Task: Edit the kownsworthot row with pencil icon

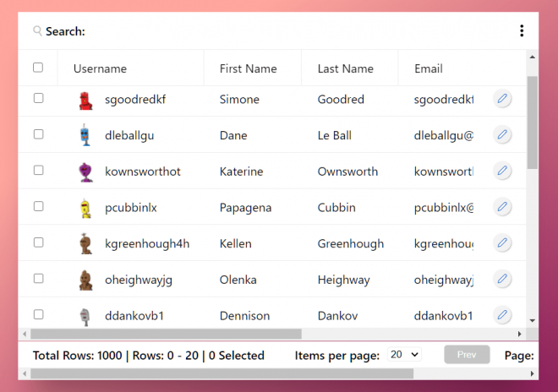Action: point(502,171)
